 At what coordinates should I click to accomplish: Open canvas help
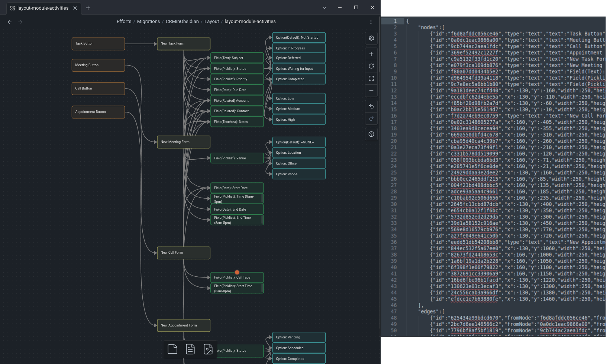371,134
